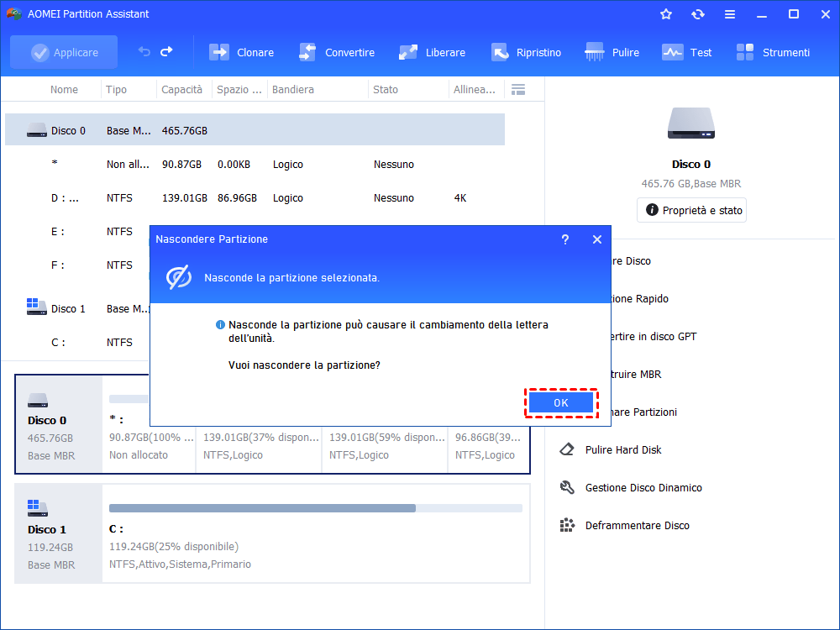Click the refresh icon in title bar
The image size is (840, 630).
[x=697, y=14]
